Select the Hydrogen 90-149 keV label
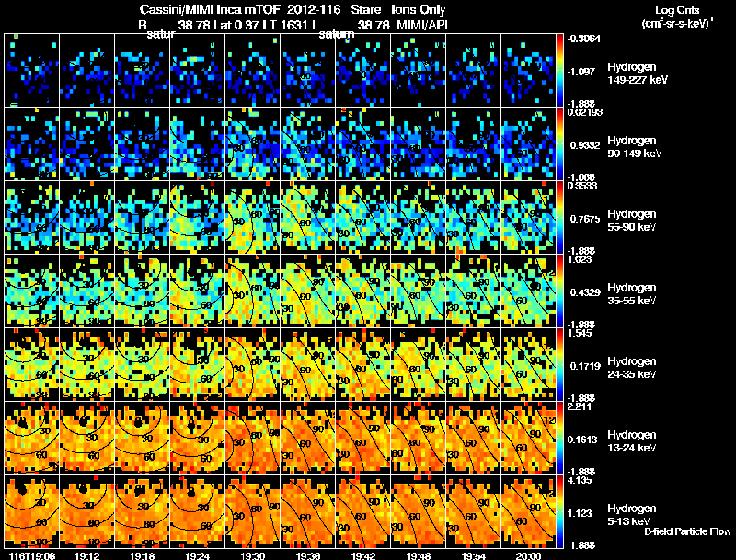 pos(635,147)
